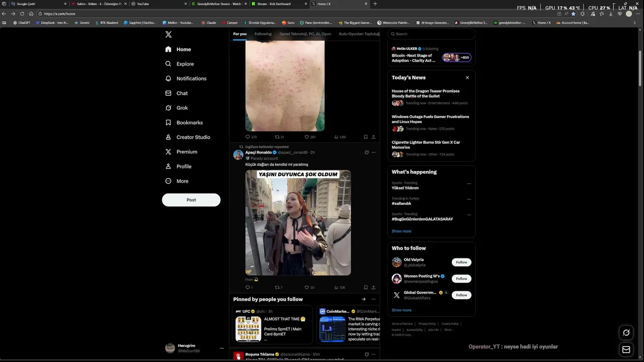Open the Claude bookmark in bookmarks bar
Viewport: 644px width, 362px height.
click(x=209, y=23)
